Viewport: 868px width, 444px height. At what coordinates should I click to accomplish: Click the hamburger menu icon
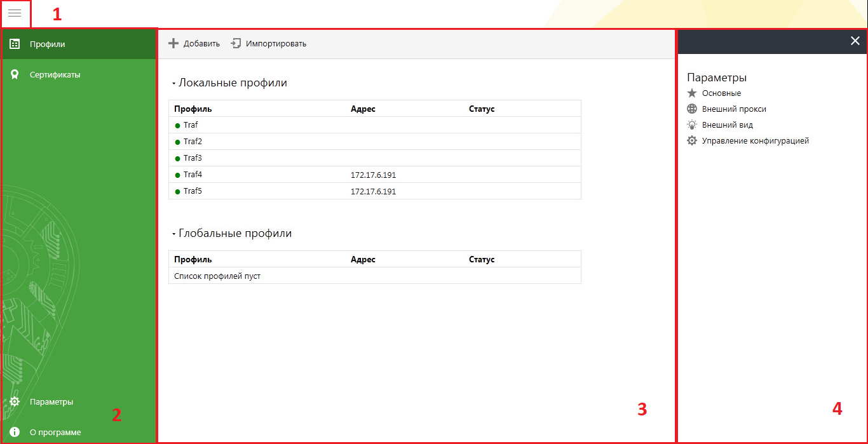[x=15, y=13]
